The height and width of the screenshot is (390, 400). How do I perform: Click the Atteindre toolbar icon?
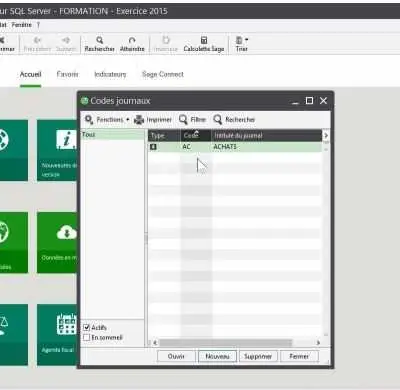point(132,40)
